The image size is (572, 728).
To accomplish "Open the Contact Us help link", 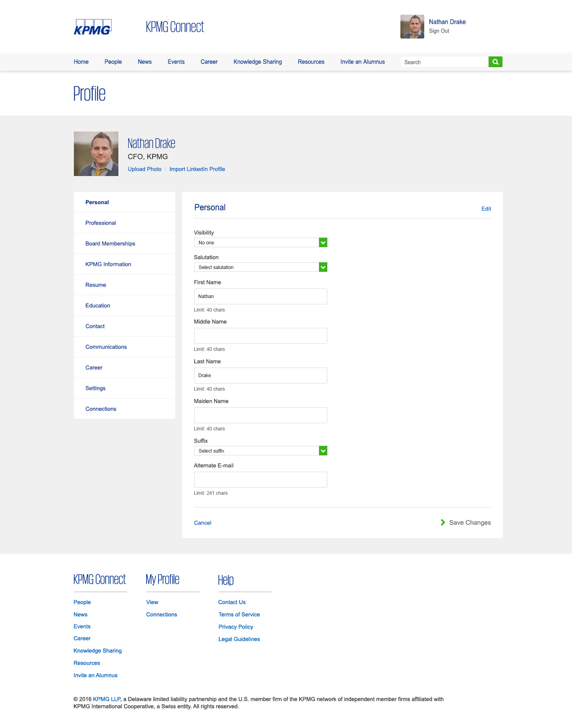I will (232, 602).
